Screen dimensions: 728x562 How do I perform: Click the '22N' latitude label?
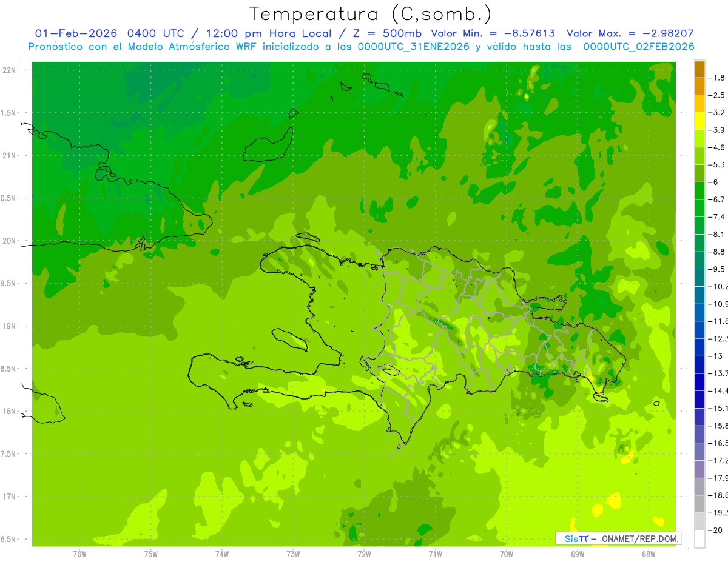[10, 70]
